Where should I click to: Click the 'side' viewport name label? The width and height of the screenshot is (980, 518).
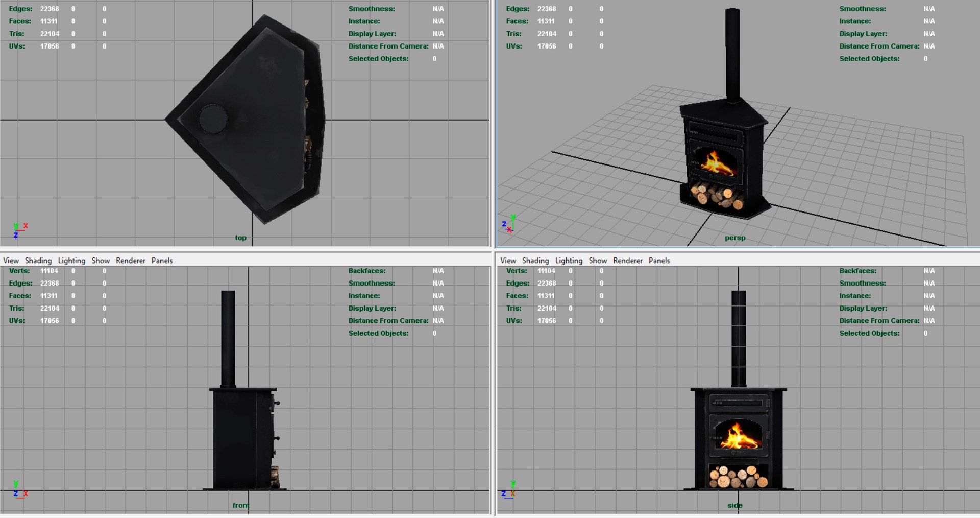pos(735,505)
